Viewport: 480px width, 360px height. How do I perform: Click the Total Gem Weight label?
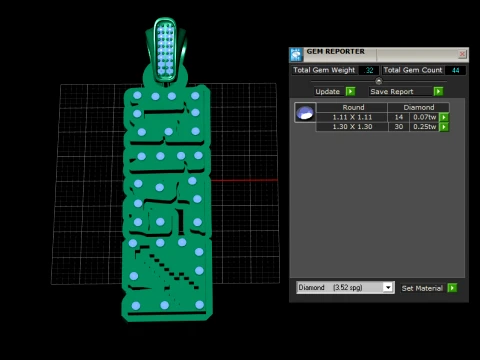click(324, 70)
